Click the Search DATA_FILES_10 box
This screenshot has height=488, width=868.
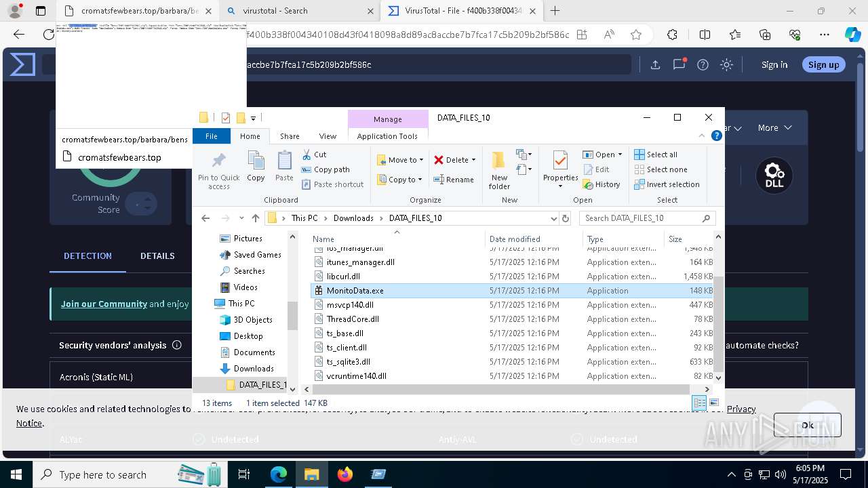coord(647,218)
